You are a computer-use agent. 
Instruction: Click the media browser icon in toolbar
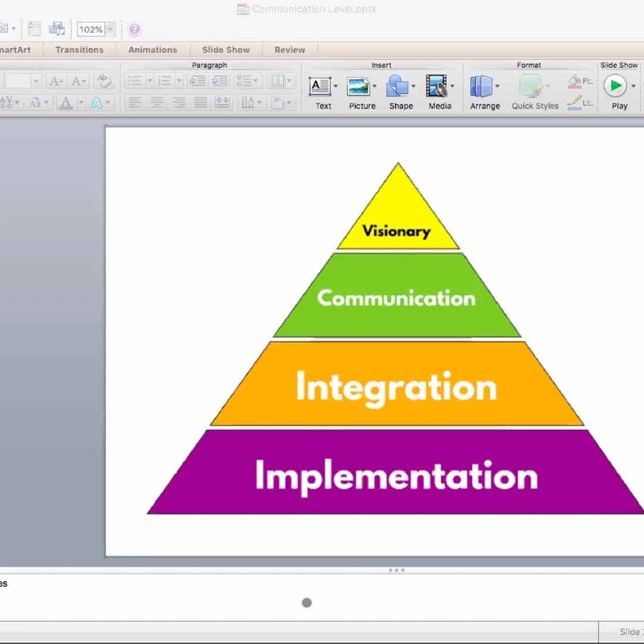(57, 29)
